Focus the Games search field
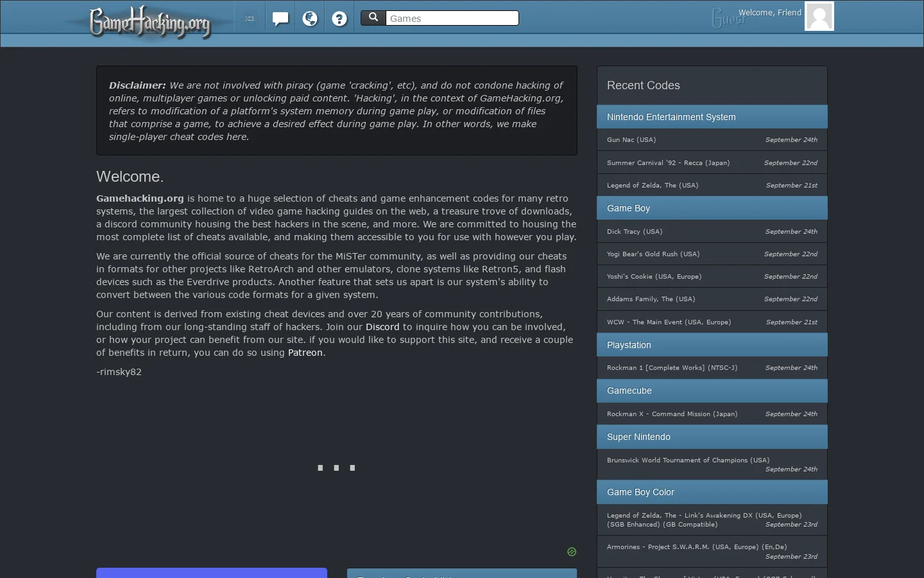 [x=452, y=18]
